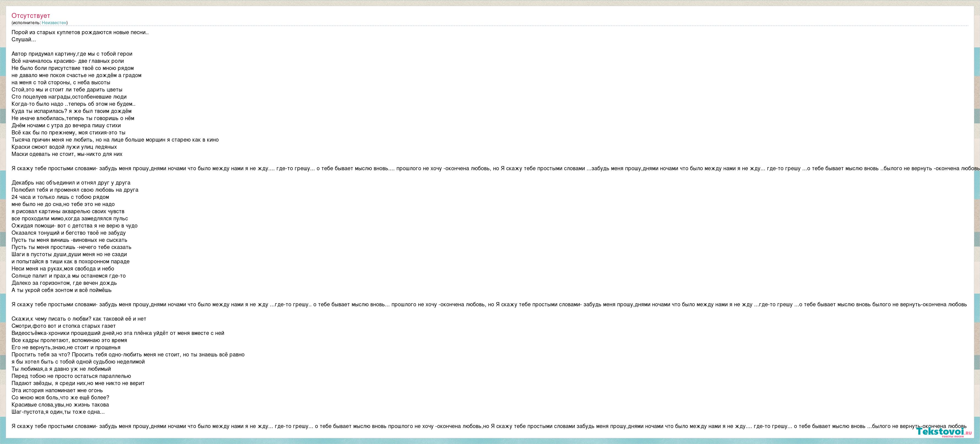
Task: Click the line 'Солнце палит и прах,а мы останемся где-то'
Action: tap(69, 276)
